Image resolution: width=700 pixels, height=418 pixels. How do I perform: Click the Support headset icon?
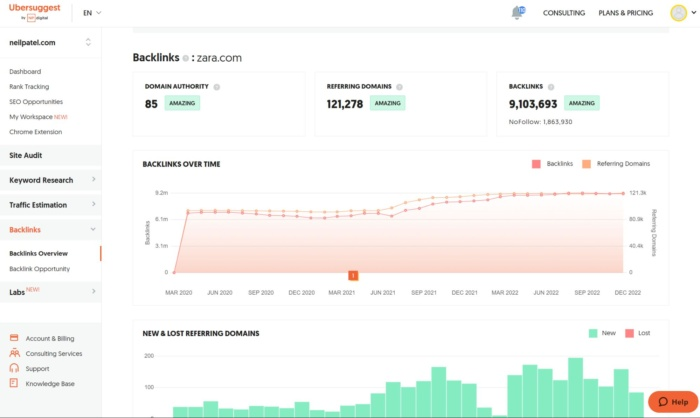tap(14, 368)
